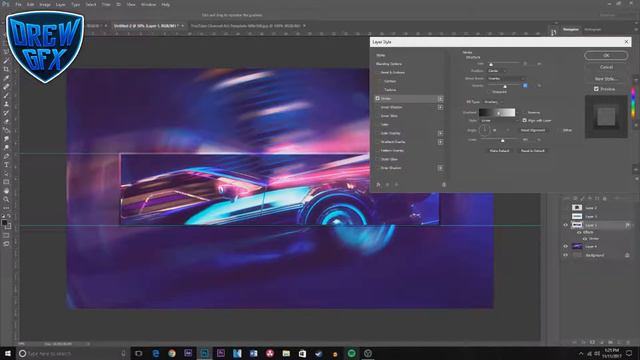
Task: Select Drop Shadow in Layer Style list
Action: [x=391, y=168]
